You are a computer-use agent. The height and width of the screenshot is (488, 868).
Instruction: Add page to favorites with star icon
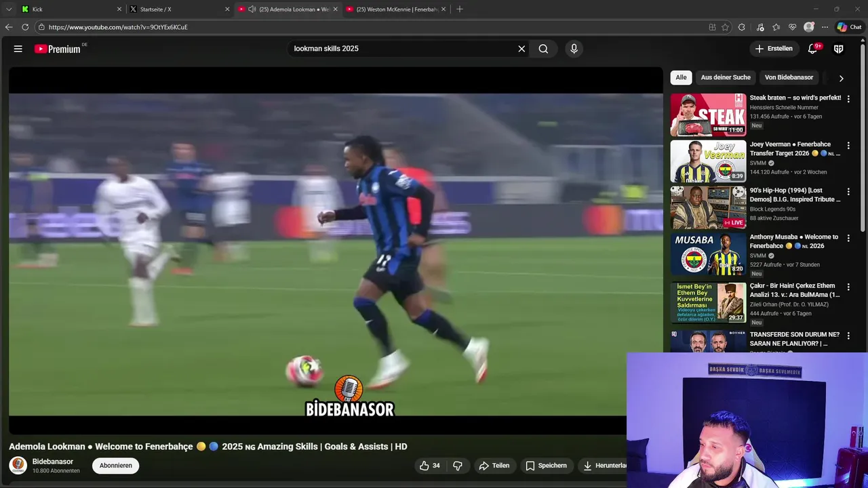click(726, 27)
